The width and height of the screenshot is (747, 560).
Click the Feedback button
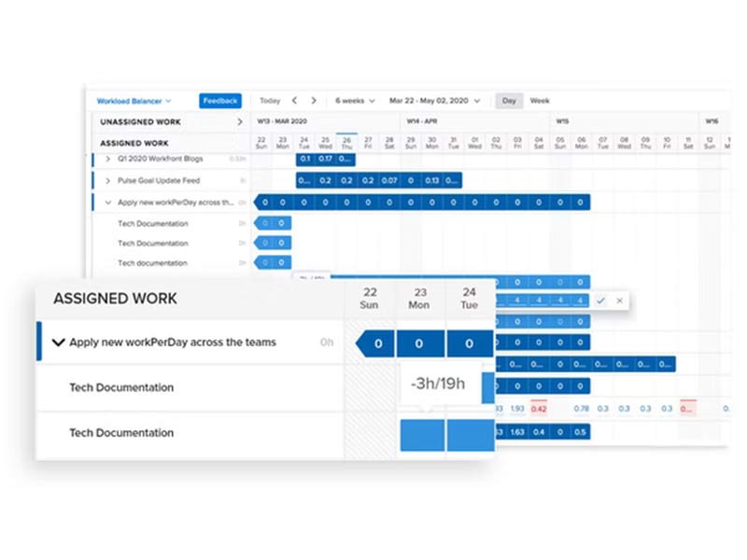tap(219, 100)
